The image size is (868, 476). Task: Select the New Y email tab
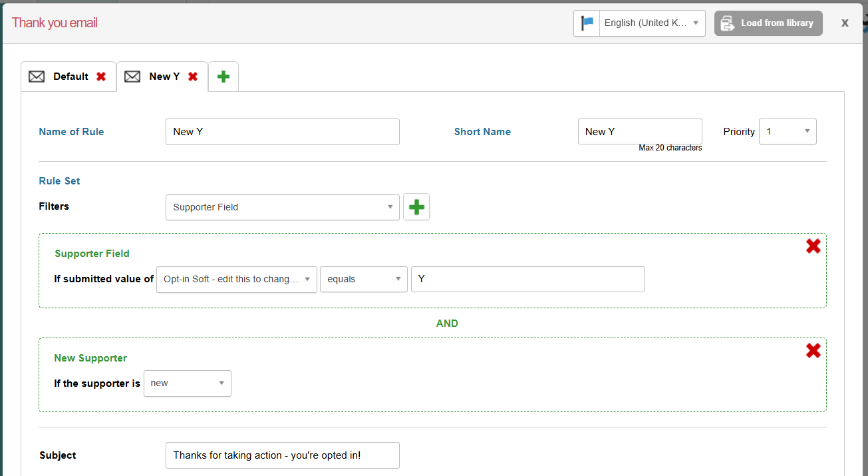pos(162,77)
